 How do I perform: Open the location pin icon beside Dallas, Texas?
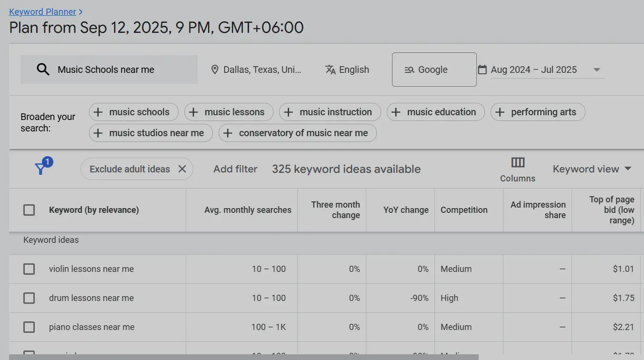(215, 70)
